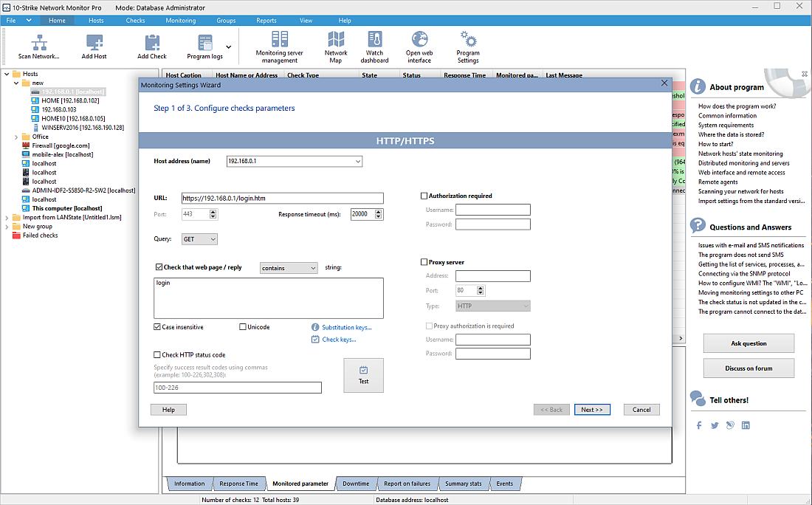Click Discuss on forum button
Screen dimensions: 812x505
pyautogui.click(x=749, y=368)
